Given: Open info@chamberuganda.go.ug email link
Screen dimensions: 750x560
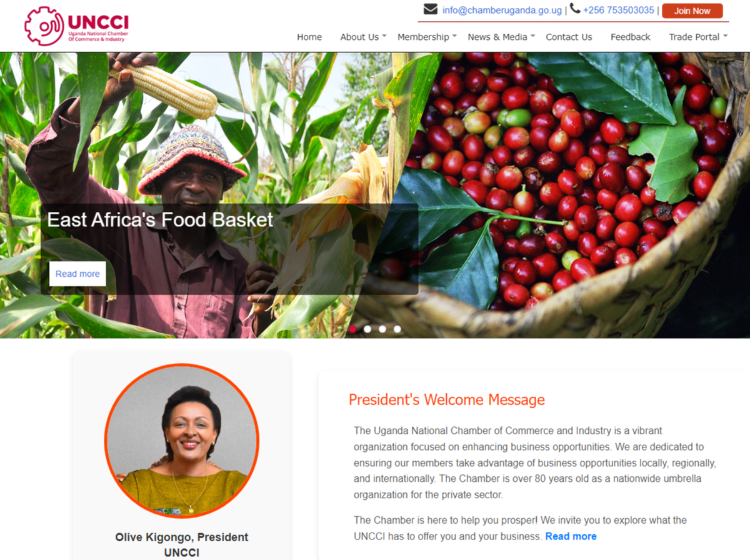Looking at the screenshot, I should tap(502, 10).
